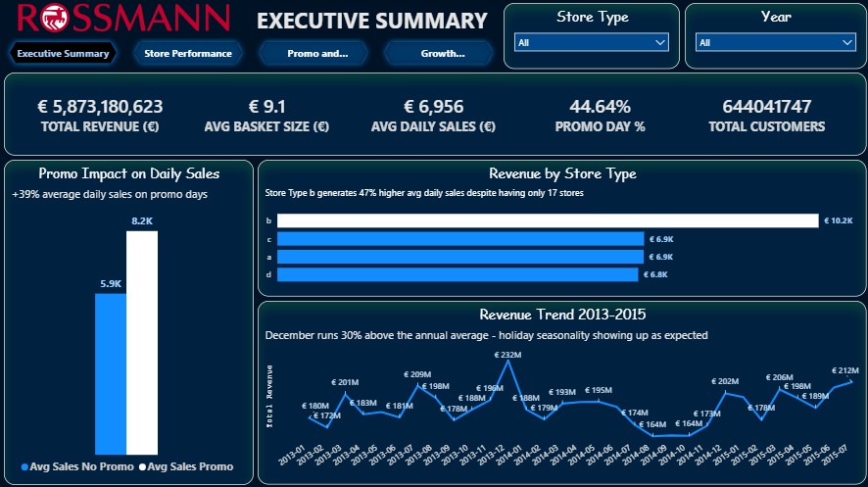Click the Avg Daily Sales € 6,956 value
The image size is (868, 487).
tap(433, 106)
